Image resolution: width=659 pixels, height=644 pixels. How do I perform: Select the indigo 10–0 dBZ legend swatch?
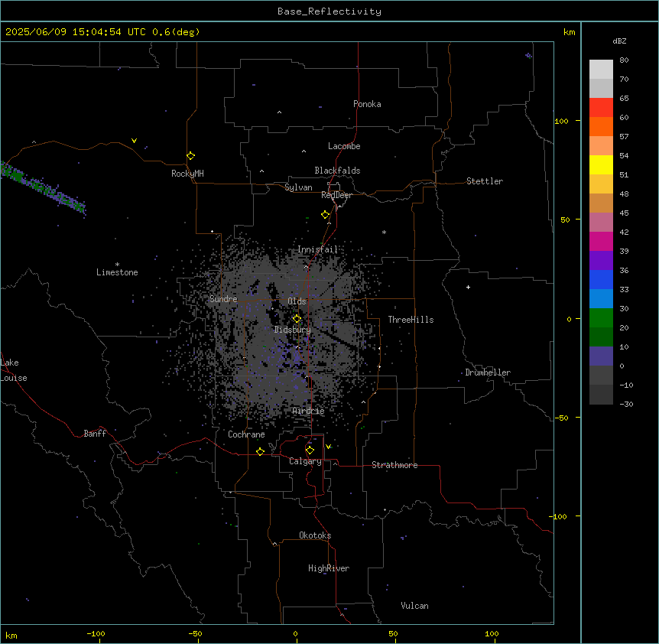click(x=601, y=356)
